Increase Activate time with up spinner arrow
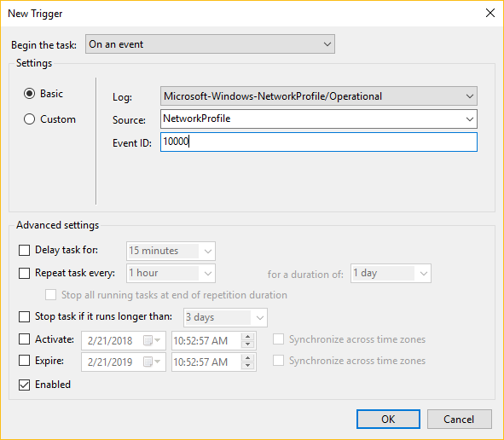Viewport: 504px width, 440px height. click(247, 337)
